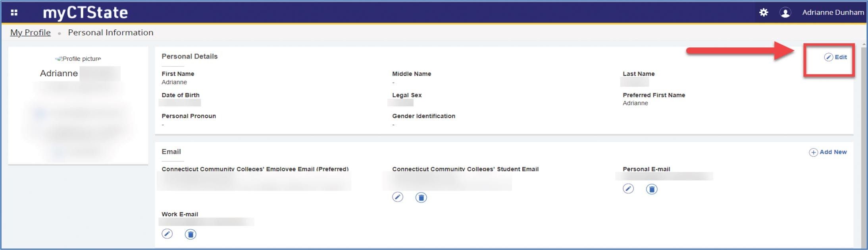The width and height of the screenshot is (868, 250).
Task: Open the settings gear icon
Action: click(x=763, y=13)
